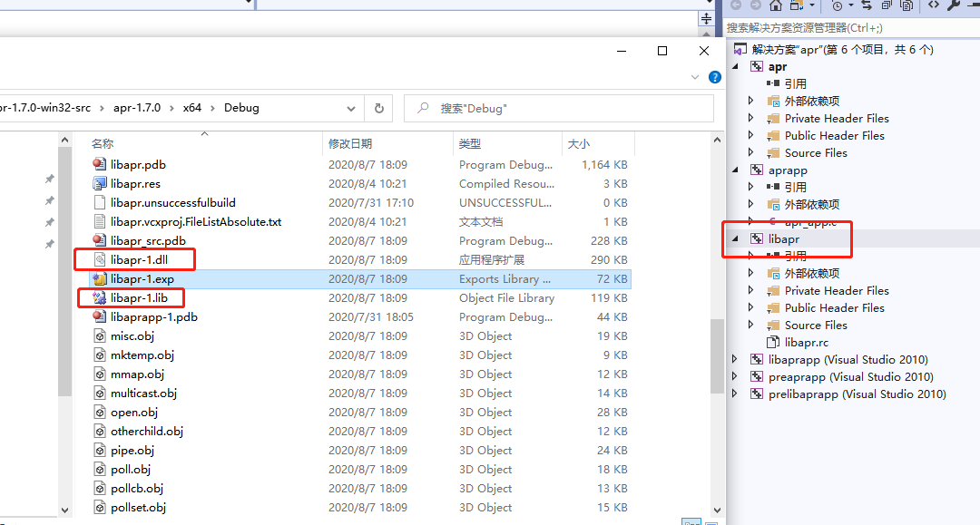Click the blue help question mark icon
The width and height of the screenshot is (980, 525).
point(714,76)
